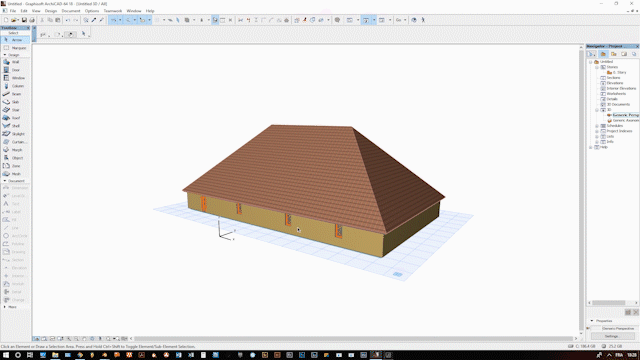The image size is (640, 360).
Task: Click the horizontal scrollbar under viewport
Action: click(x=353, y=338)
